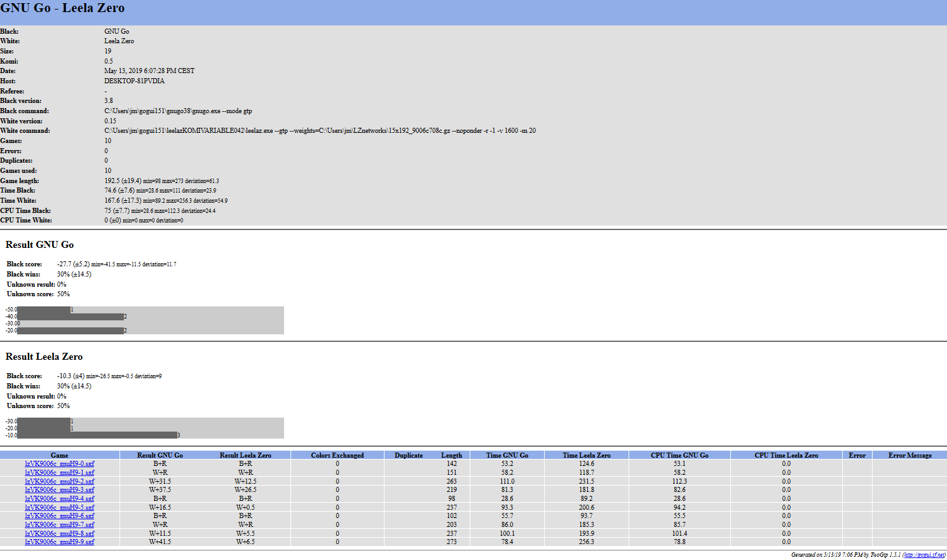This screenshot has height=560, width=947.
Task: Click the lzVK9006c_gnuH9-2.sgf link
Action: [x=60, y=482]
